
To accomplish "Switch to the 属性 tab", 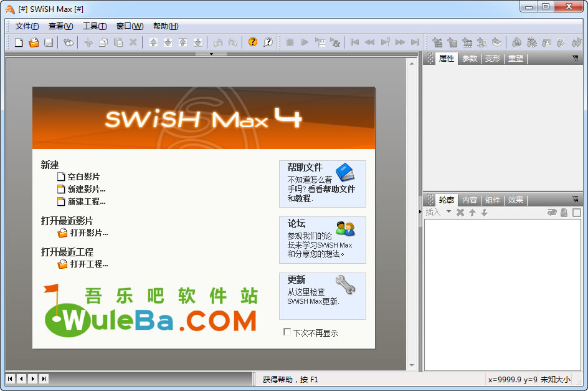I will (x=446, y=58).
